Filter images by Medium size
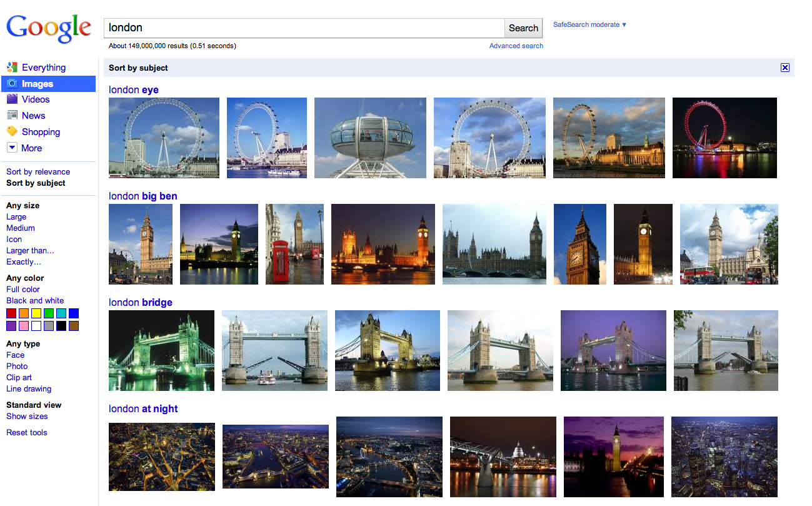This screenshot has width=812, height=506. point(21,228)
